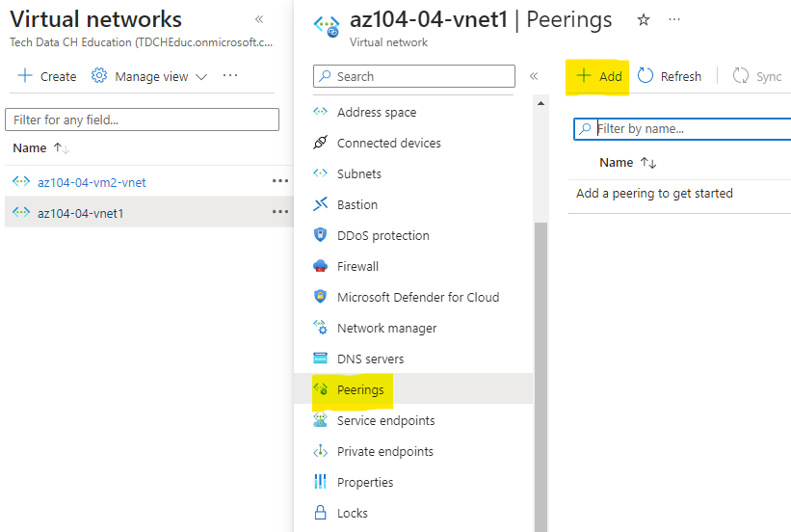Viewport: 791px width, 532px height.
Task: Click the Firewall cloud icon
Action: click(320, 266)
